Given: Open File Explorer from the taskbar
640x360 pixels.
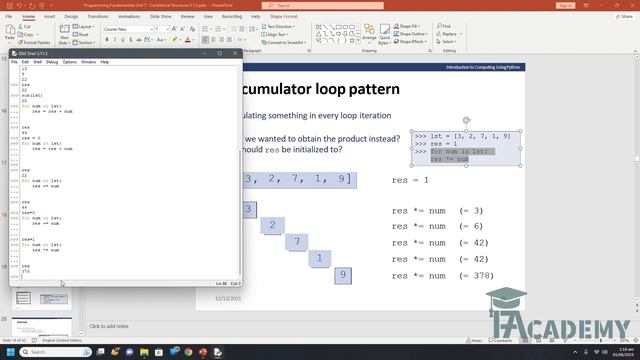Looking at the screenshot, I should (x=144, y=352).
